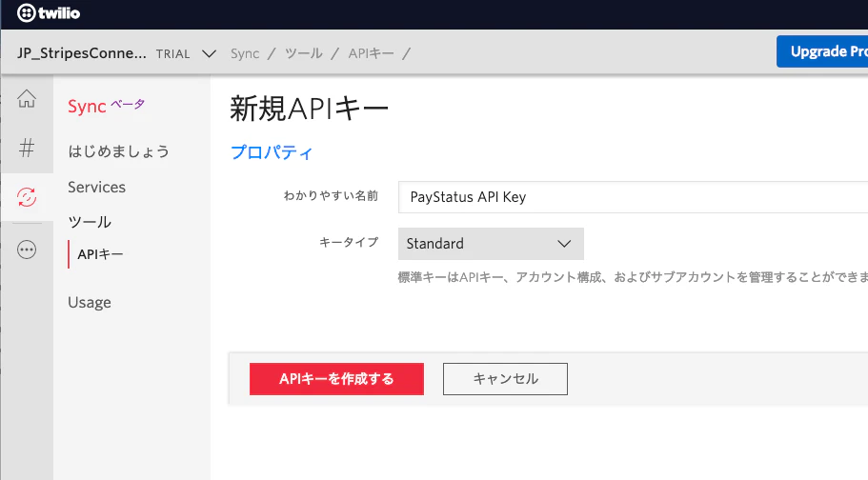This screenshot has width=868, height=480.
Task: Click the 新規APIキー page title
Action: 310,108
